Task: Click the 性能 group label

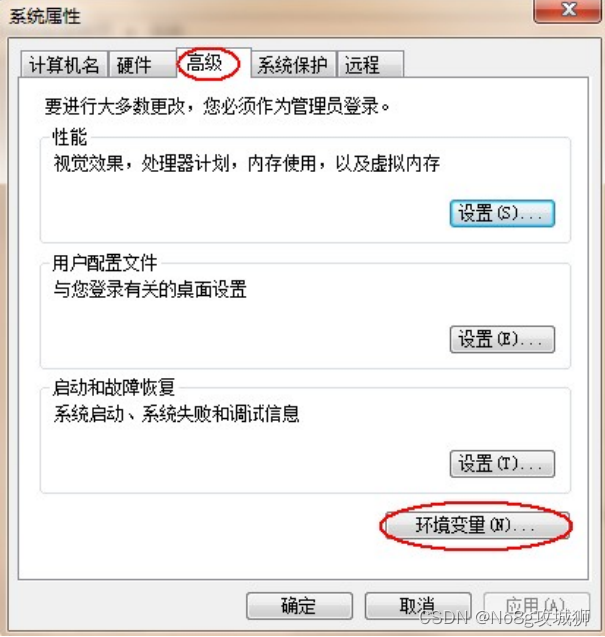Action: [69, 136]
